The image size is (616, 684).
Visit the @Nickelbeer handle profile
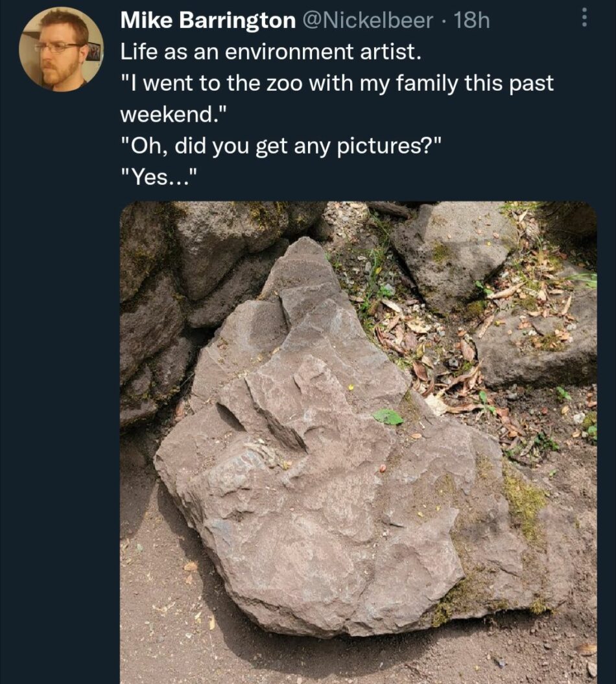point(368,21)
